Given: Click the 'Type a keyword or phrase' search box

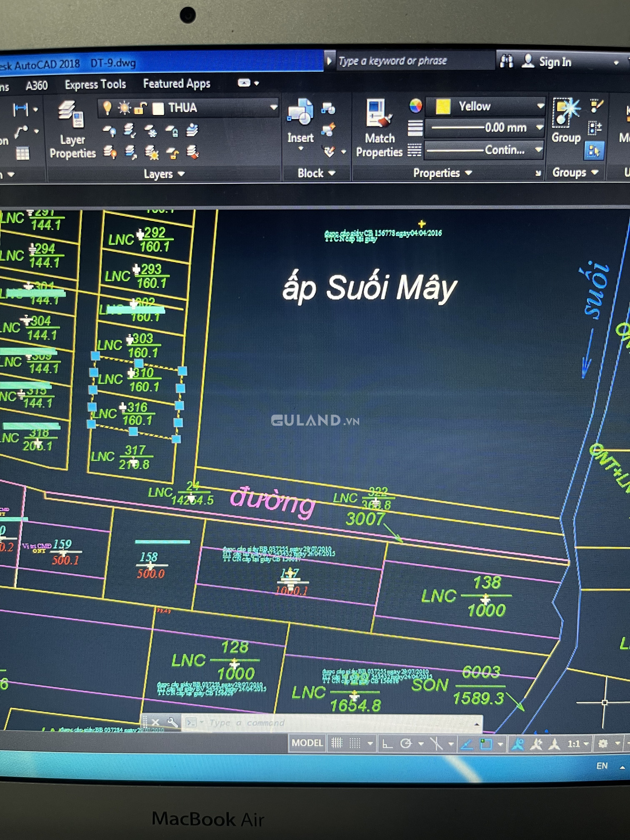Looking at the screenshot, I should [x=415, y=61].
